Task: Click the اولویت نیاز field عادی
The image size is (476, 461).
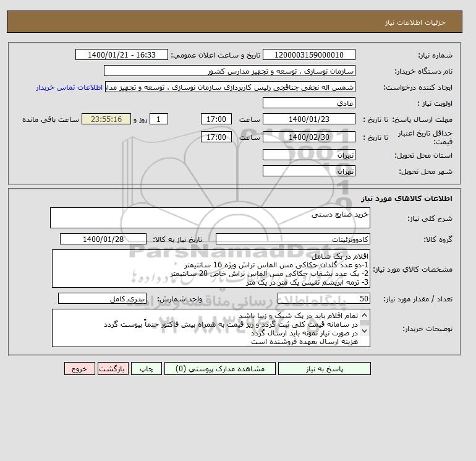Action: (x=308, y=103)
